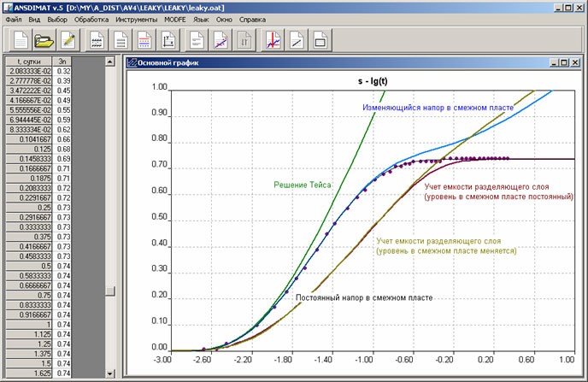Click the axes settings icon with y-x graph
The height and width of the screenshot is (382, 588).
click(168, 40)
